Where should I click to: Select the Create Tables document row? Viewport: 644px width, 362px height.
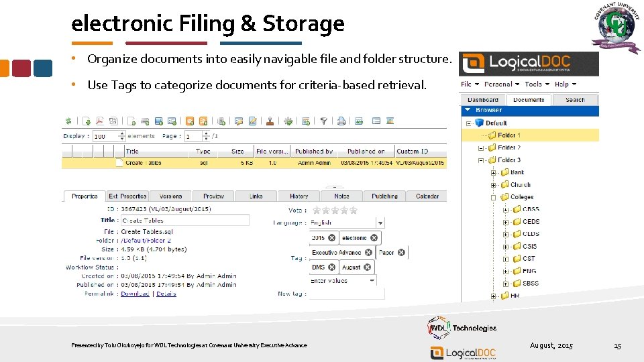[x=254, y=163]
